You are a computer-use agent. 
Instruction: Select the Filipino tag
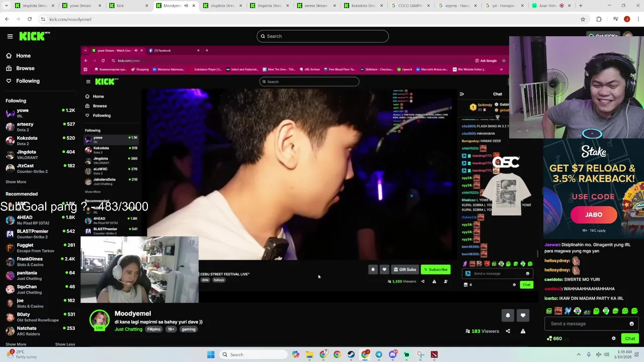pos(154,329)
